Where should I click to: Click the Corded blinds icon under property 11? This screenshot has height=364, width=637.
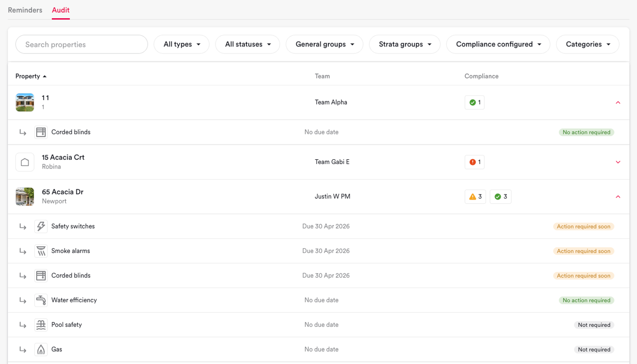coord(41,132)
